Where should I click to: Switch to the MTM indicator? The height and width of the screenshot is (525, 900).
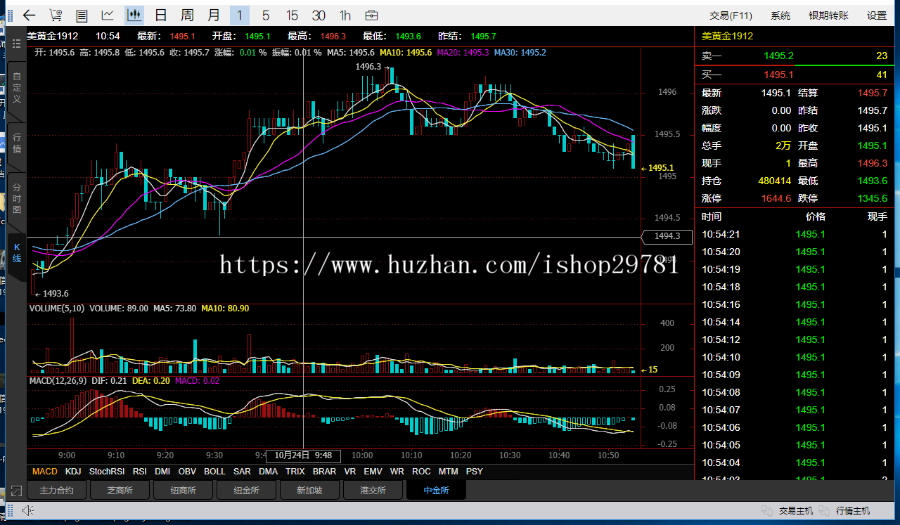click(x=448, y=472)
